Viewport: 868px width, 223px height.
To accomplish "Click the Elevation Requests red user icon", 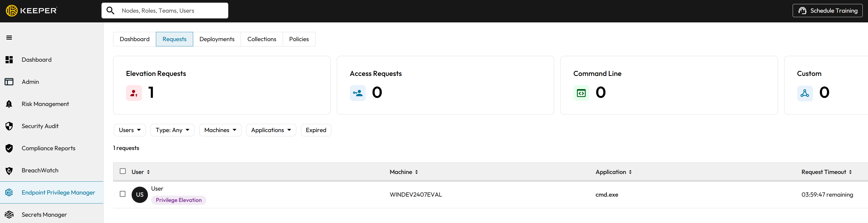I will (134, 93).
